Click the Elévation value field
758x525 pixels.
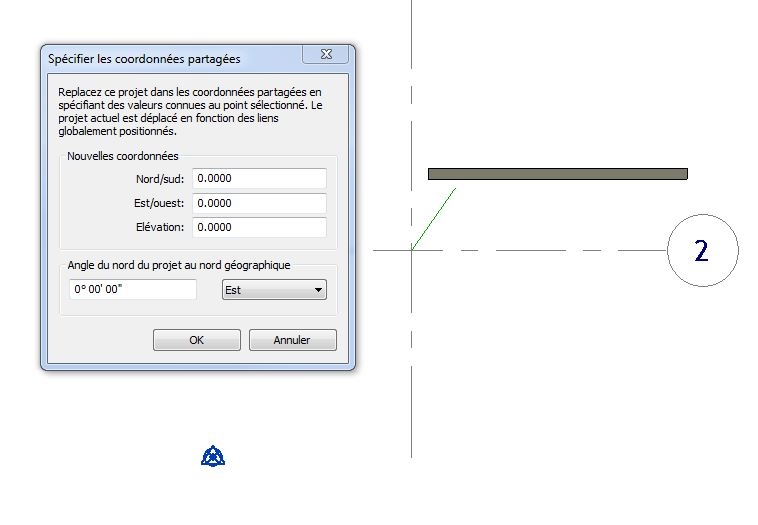tap(259, 227)
